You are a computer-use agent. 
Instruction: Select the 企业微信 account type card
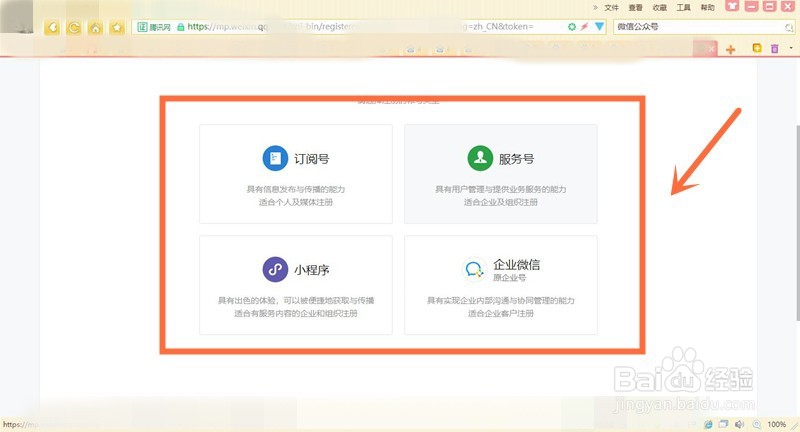tap(501, 285)
